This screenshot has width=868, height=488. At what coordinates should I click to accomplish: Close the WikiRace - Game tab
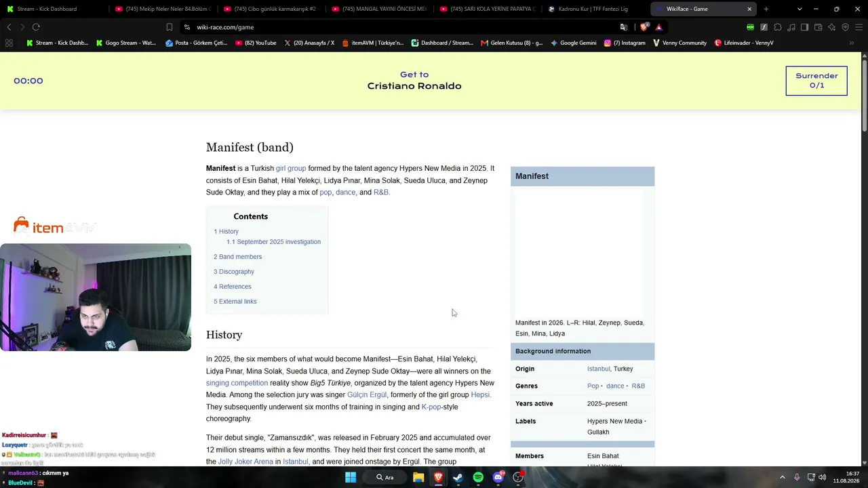pos(749,9)
